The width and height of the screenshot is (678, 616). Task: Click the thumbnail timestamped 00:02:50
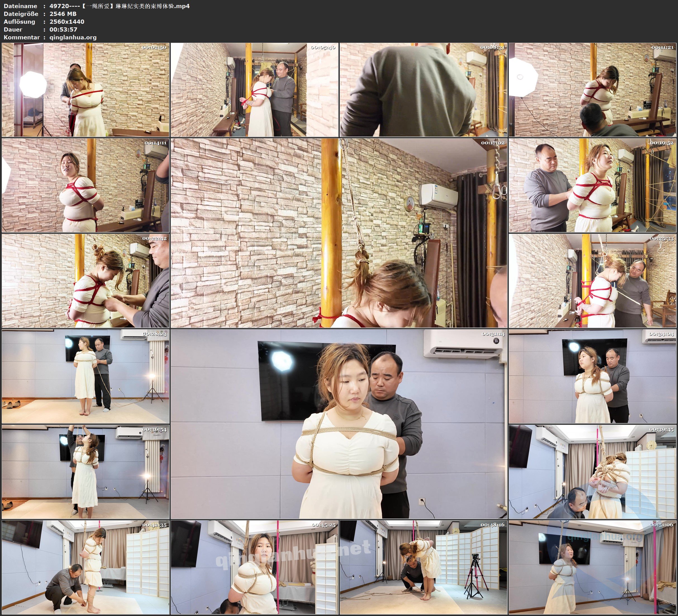click(85, 89)
